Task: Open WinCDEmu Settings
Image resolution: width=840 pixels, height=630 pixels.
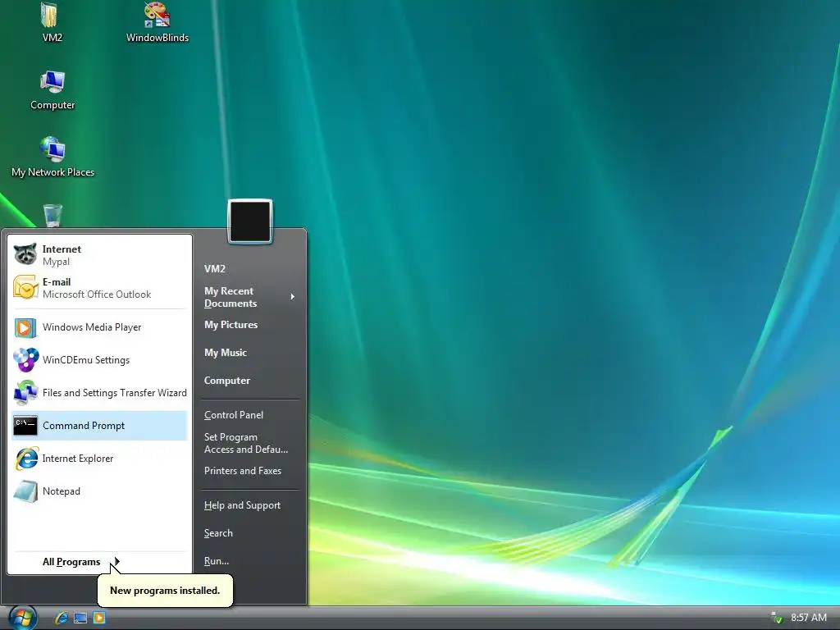Action: tap(99, 360)
